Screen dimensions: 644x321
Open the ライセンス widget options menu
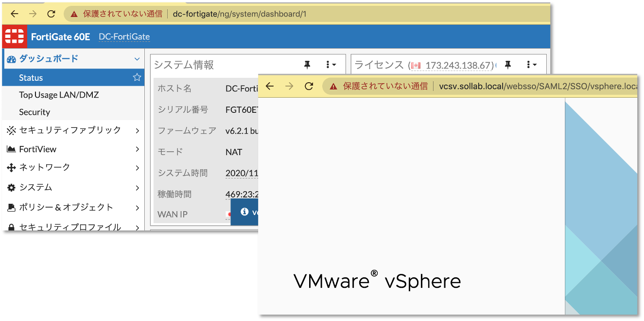[532, 65]
